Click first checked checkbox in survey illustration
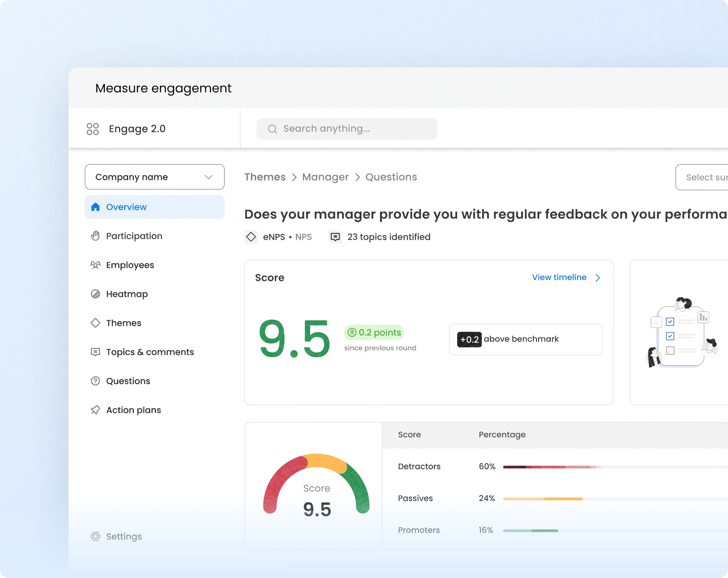 (x=670, y=322)
